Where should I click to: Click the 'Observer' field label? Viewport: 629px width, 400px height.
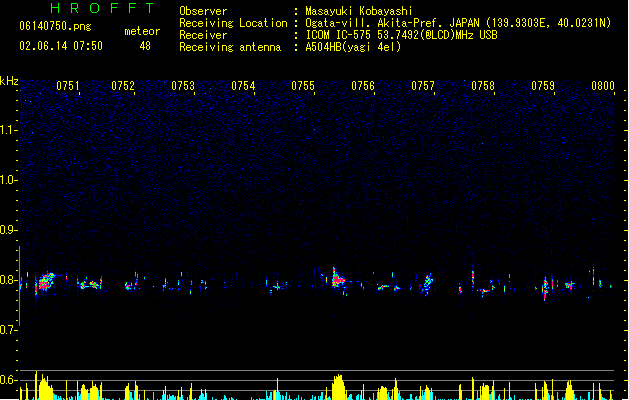point(203,11)
